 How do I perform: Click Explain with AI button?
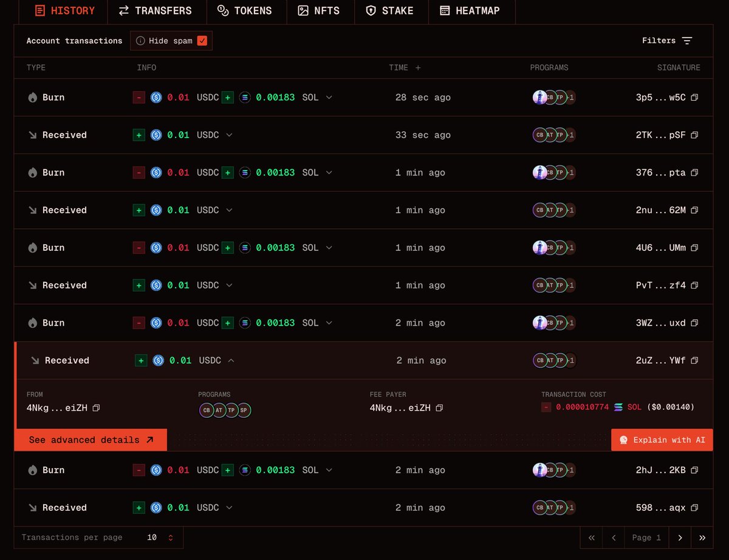point(662,440)
